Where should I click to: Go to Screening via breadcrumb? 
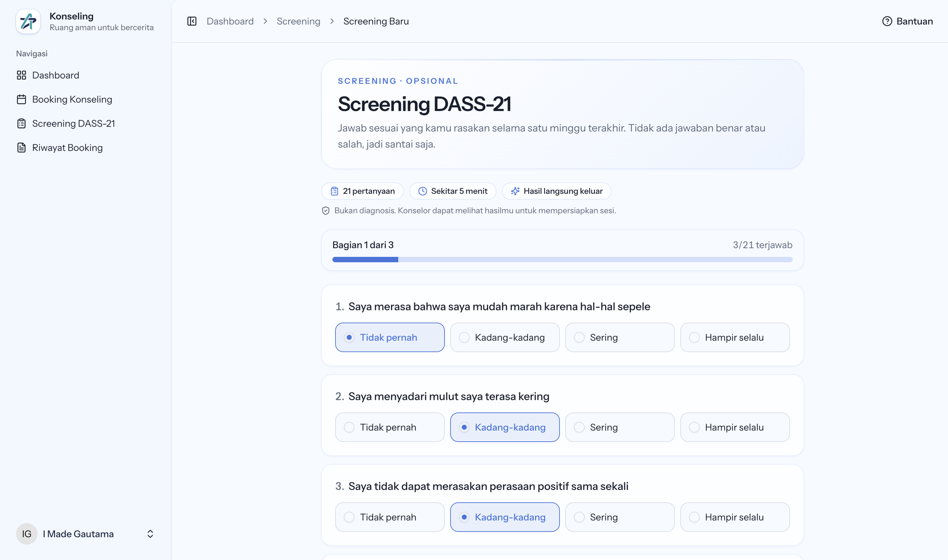tap(298, 21)
